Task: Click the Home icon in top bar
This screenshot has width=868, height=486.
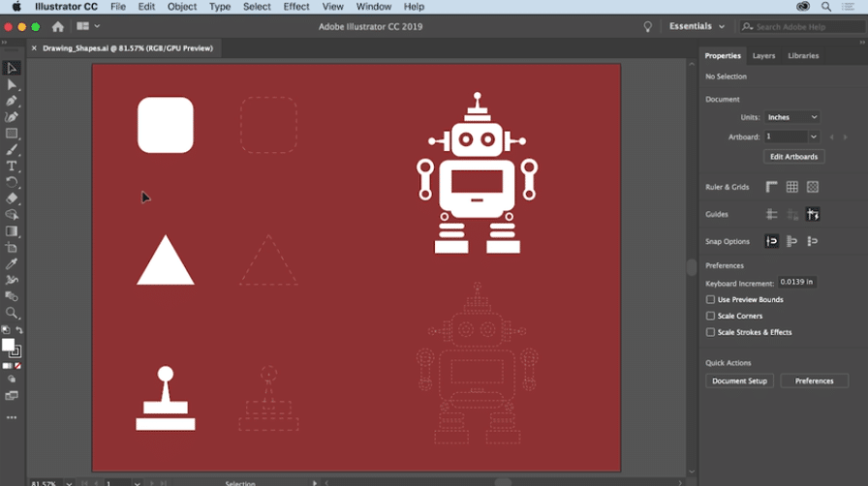Action: [x=58, y=26]
